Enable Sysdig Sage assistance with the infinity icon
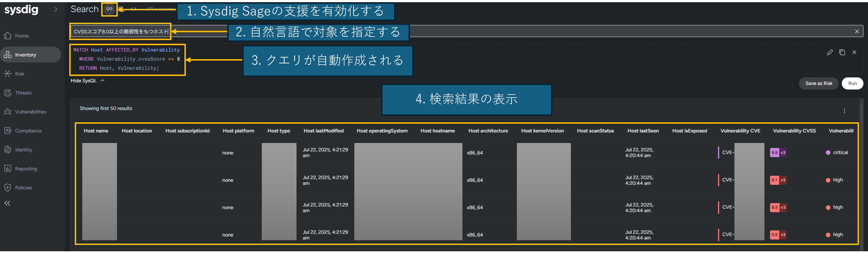Screen dimensions: 868x257 (109, 9)
